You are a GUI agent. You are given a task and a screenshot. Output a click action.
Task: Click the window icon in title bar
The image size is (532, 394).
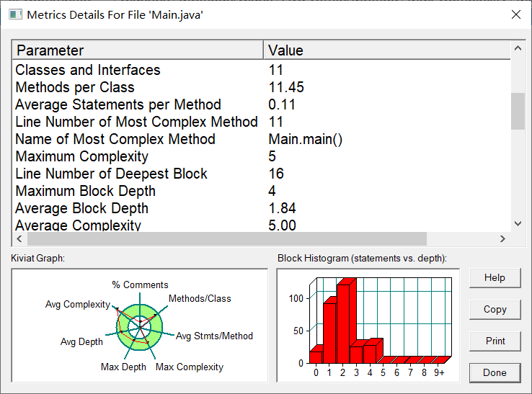click(15, 15)
